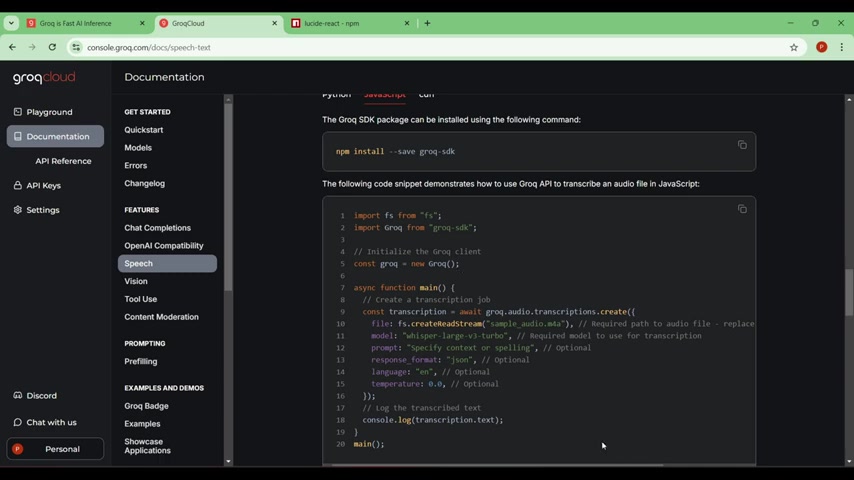
Task: Click the 'main();' code line
Action: [x=369, y=444]
